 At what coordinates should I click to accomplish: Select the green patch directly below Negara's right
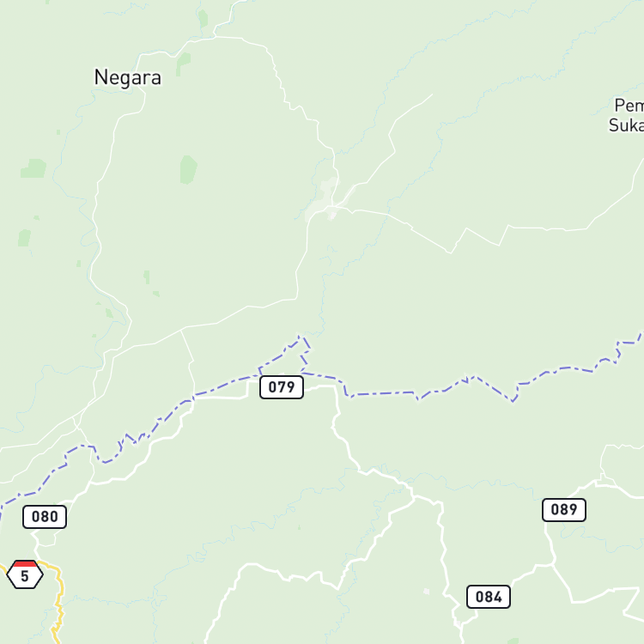pyautogui.click(x=183, y=64)
